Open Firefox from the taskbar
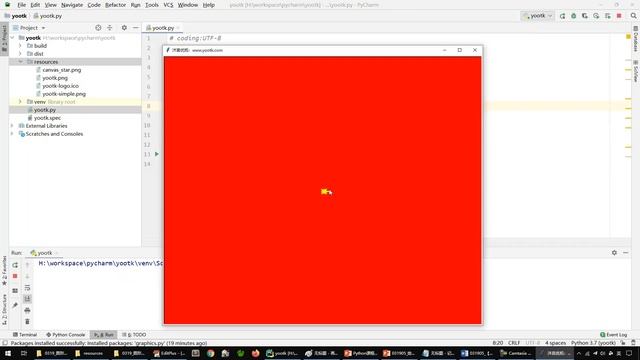This screenshot has width=640, height=360. [256, 353]
